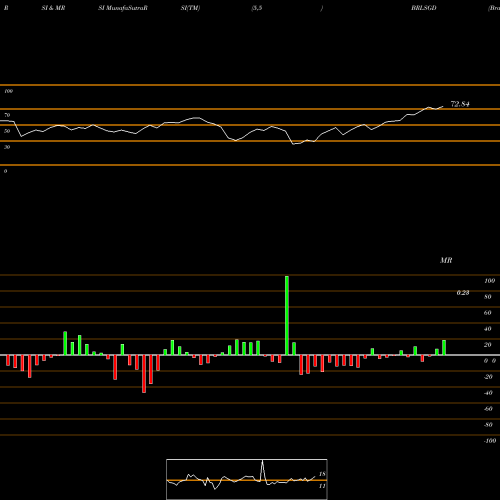
Task: Click the 0.28 MR value label
Action: [x=463, y=293]
